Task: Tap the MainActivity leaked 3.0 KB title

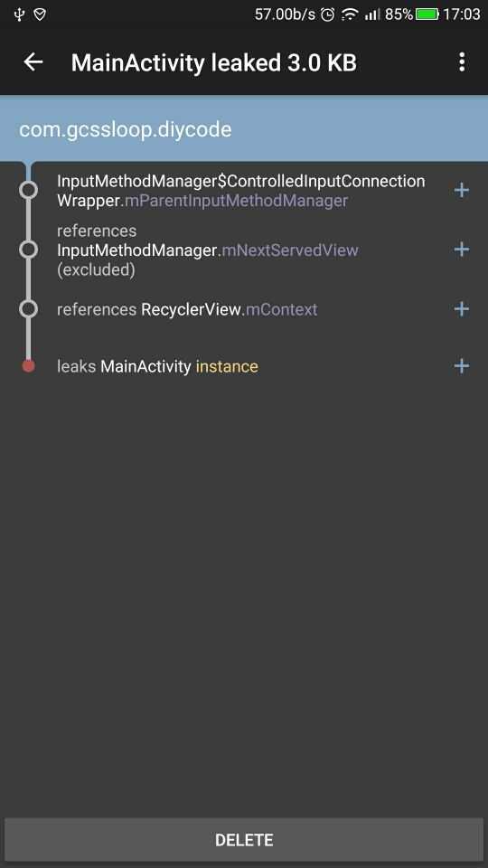Action: pyautogui.click(x=213, y=63)
